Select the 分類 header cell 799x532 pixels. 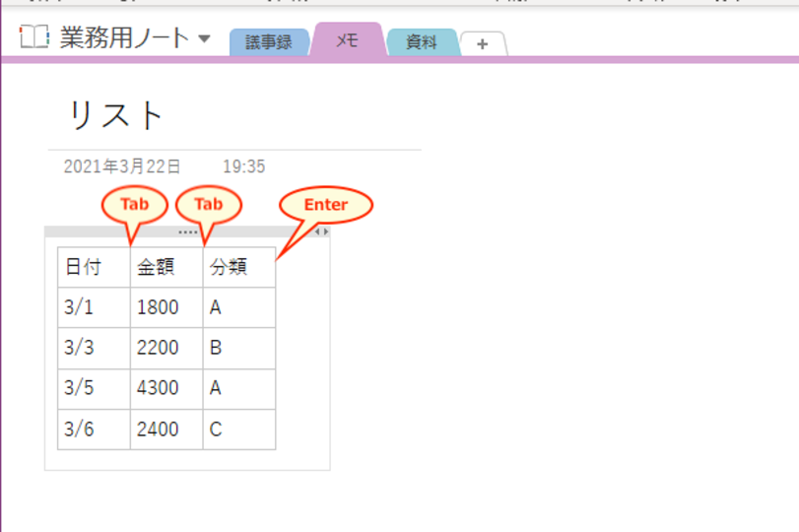tap(239, 267)
